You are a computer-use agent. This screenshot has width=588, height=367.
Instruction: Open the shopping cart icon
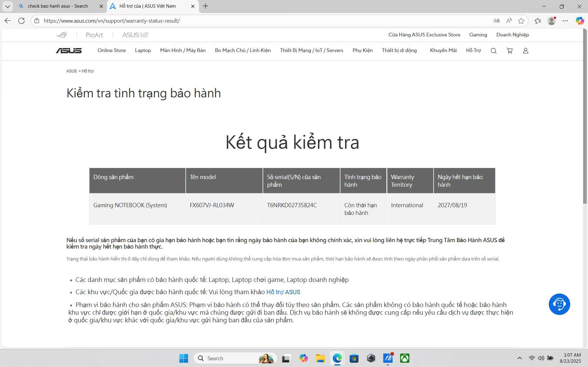(x=510, y=51)
